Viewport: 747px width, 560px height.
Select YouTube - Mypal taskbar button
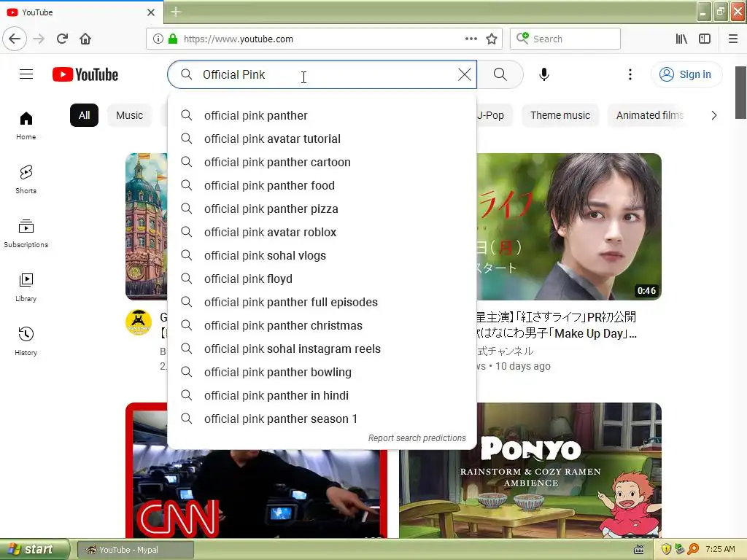coord(135,550)
